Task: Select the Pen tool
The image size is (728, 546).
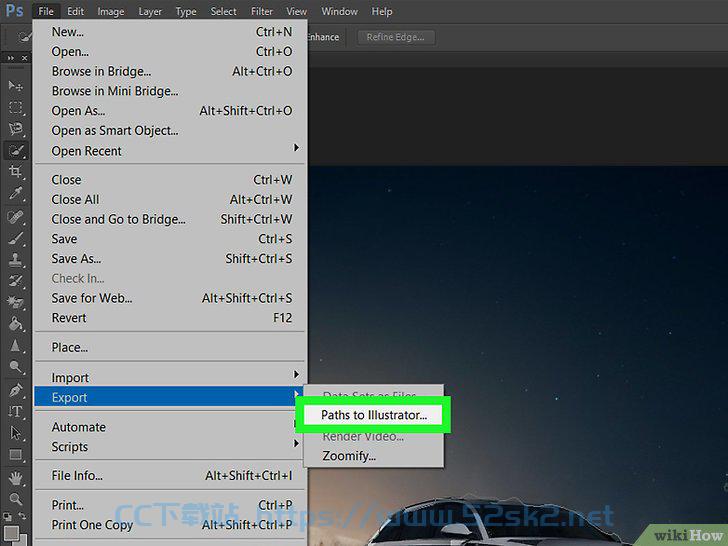Action: tap(15, 390)
